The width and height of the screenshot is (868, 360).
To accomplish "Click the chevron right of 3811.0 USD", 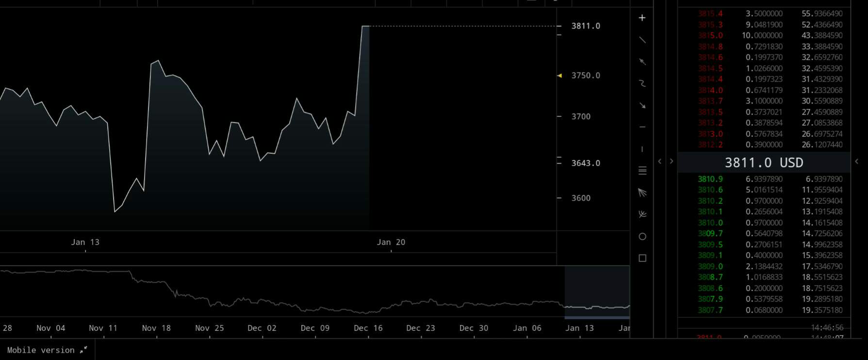I will point(856,162).
